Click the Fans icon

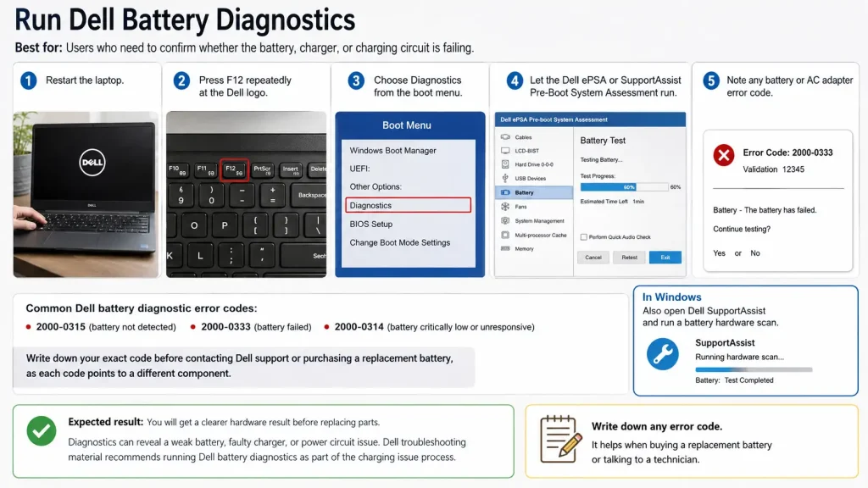pos(505,207)
